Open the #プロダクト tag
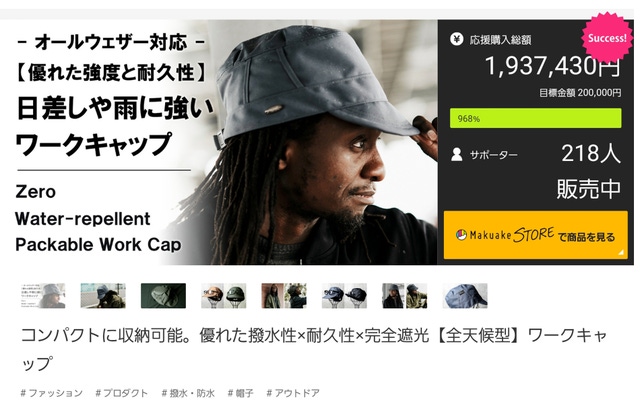640x414 pixels. (122, 393)
